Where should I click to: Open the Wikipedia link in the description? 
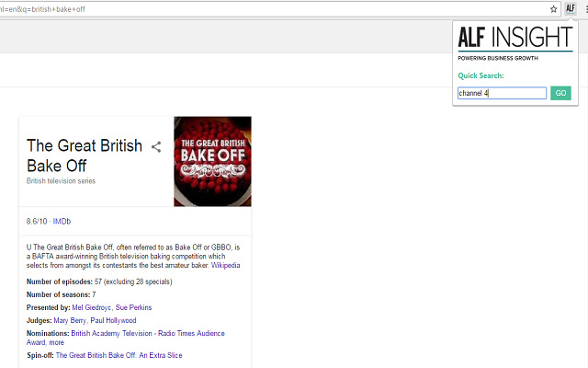point(225,265)
